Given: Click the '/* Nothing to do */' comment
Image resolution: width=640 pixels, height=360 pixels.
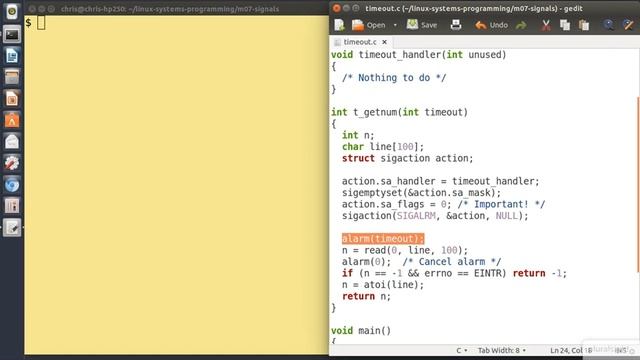Looking at the screenshot, I should coord(394,78).
